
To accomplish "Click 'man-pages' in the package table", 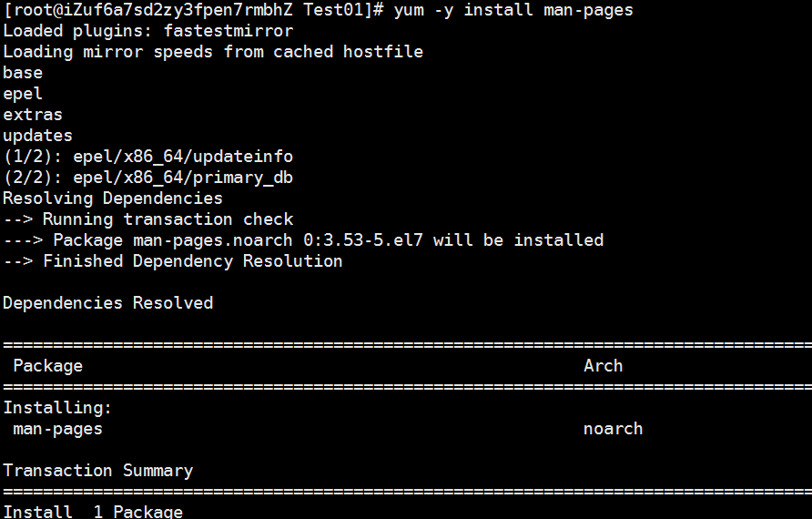I will tap(57, 430).
